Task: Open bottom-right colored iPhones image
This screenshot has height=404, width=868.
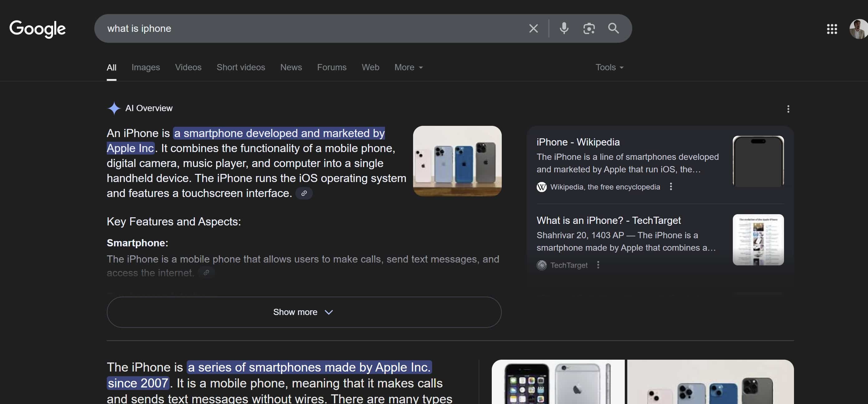Action: pyautogui.click(x=710, y=382)
